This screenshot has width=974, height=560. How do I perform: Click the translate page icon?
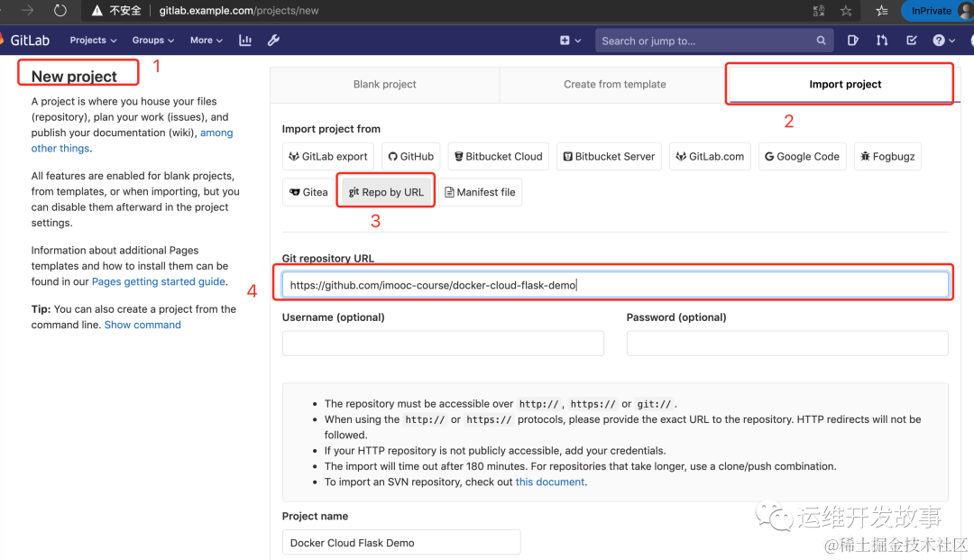(819, 11)
